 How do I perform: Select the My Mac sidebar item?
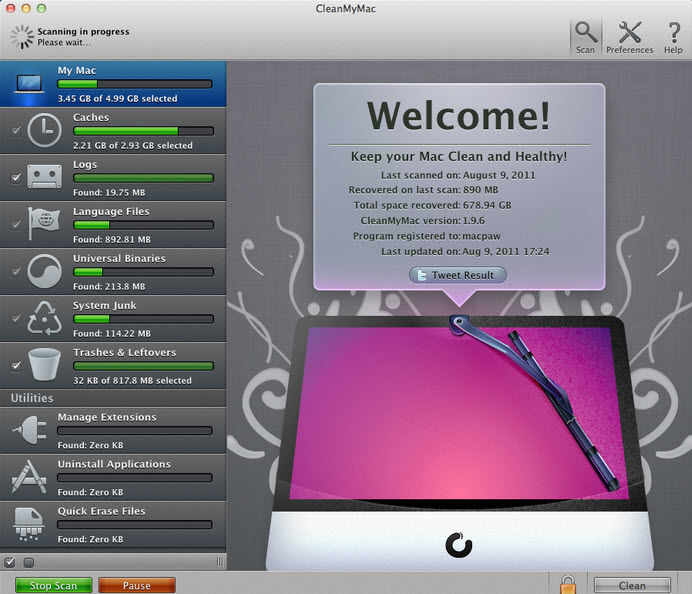click(x=113, y=84)
